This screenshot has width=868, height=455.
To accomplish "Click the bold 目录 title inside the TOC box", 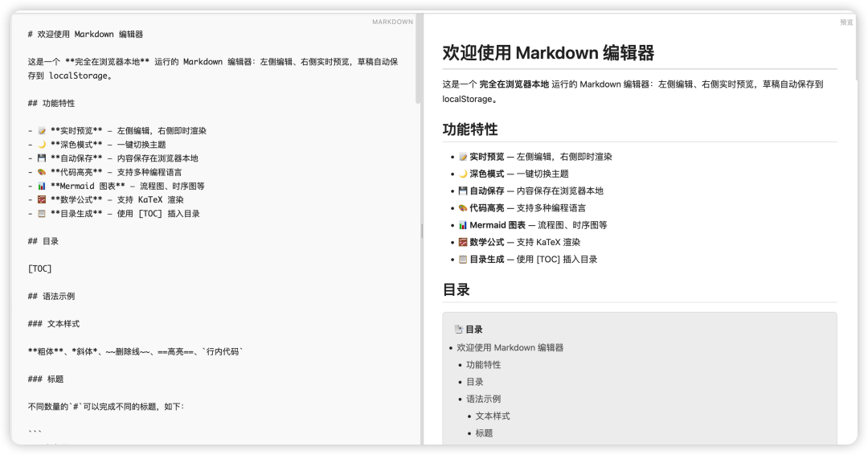I will 474,330.
